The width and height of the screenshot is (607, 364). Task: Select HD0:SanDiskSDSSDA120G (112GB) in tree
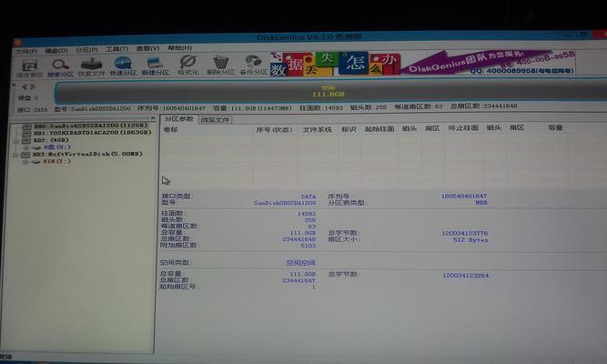tap(91, 126)
